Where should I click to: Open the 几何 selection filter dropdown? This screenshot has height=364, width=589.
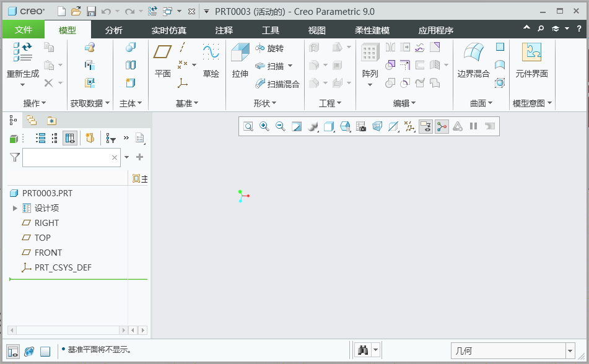pyautogui.click(x=570, y=351)
